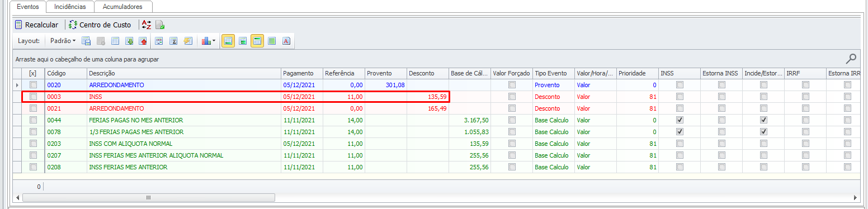Click the green striped rows icon
The height and width of the screenshot is (209, 868).
pyautogui.click(x=272, y=41)
